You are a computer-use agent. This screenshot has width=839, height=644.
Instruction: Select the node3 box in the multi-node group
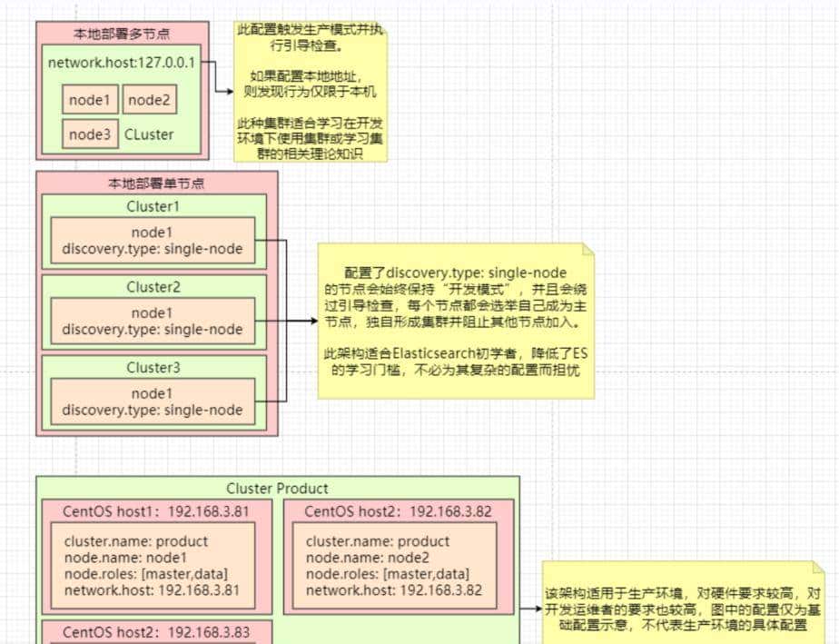point(89,134)
